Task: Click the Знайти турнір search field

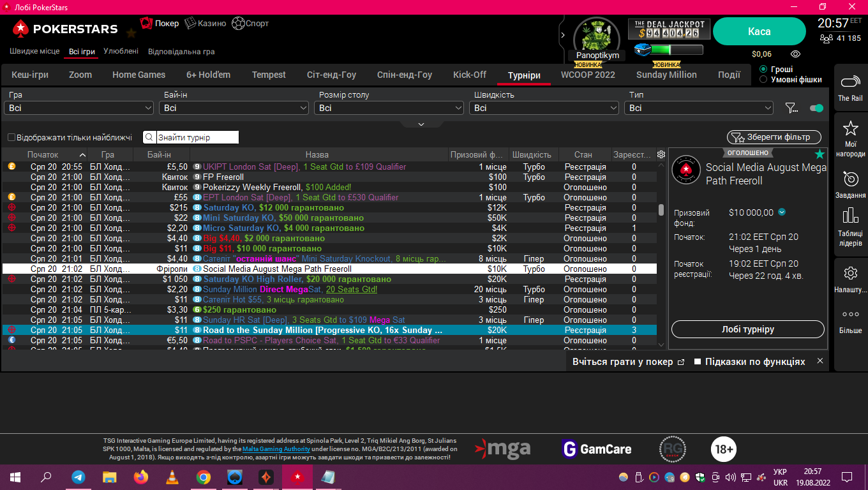Action: (197, 137)
